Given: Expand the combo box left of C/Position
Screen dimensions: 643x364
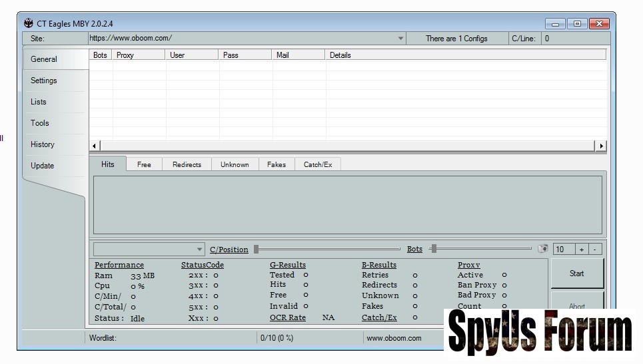Looking at the screenshot, I should 199,250.
